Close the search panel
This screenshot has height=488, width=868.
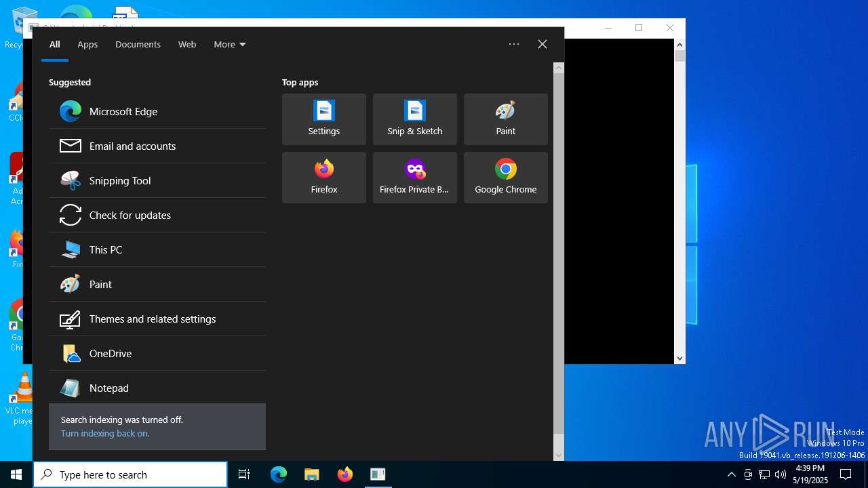542,44
